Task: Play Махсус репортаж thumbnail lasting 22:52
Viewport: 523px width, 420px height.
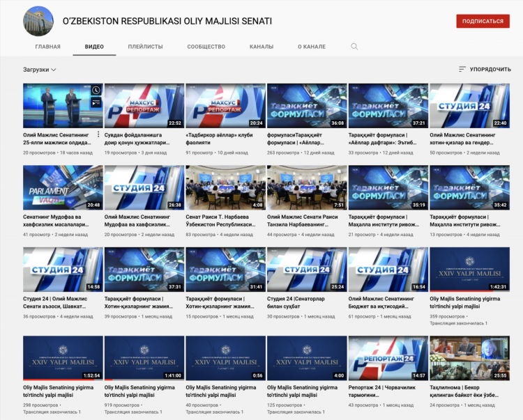Action: [x=144, y=106]
